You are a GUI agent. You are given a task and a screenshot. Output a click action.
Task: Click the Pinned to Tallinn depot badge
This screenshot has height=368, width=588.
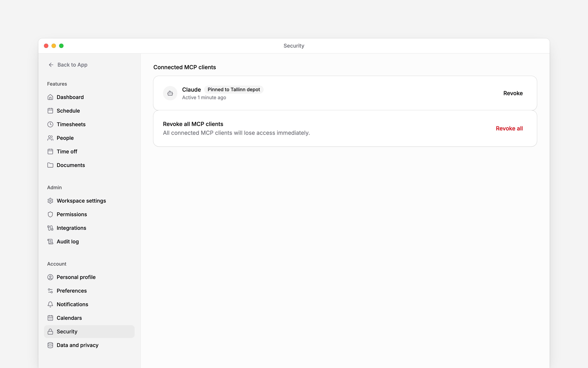234,90
